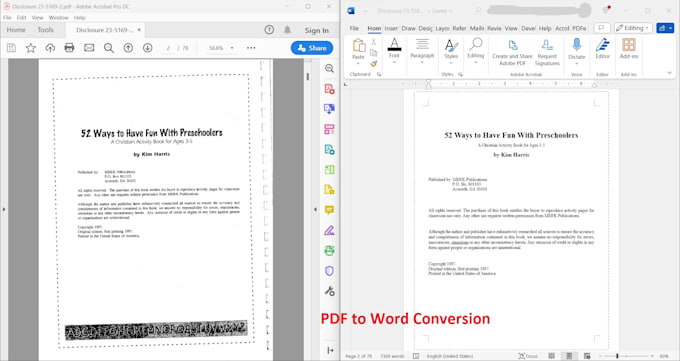Click the Copy icon in Word's Clipboard group
This screenshot has width=680, height=361.
pos(373,53)
